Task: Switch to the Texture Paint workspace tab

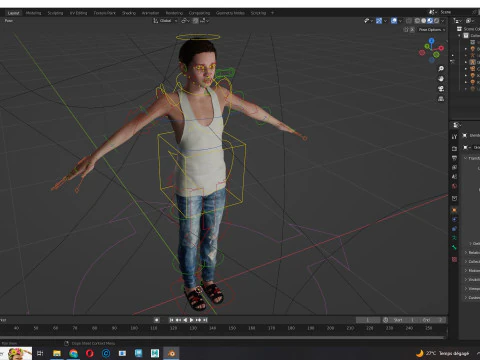Action: pos(104,13)
